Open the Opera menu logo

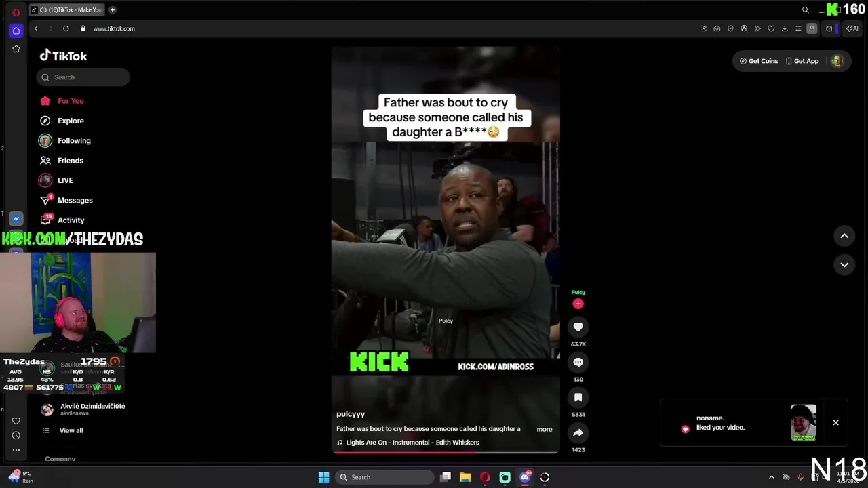[16, 12]
